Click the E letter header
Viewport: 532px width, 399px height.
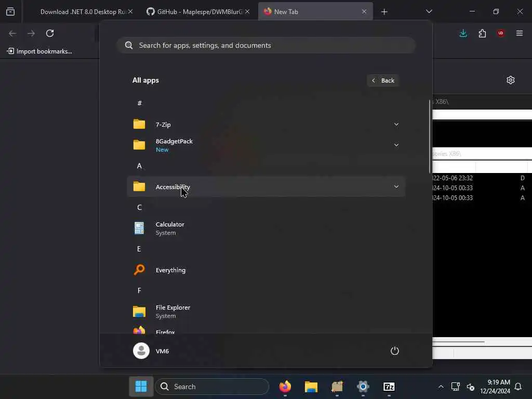(139, 249)
